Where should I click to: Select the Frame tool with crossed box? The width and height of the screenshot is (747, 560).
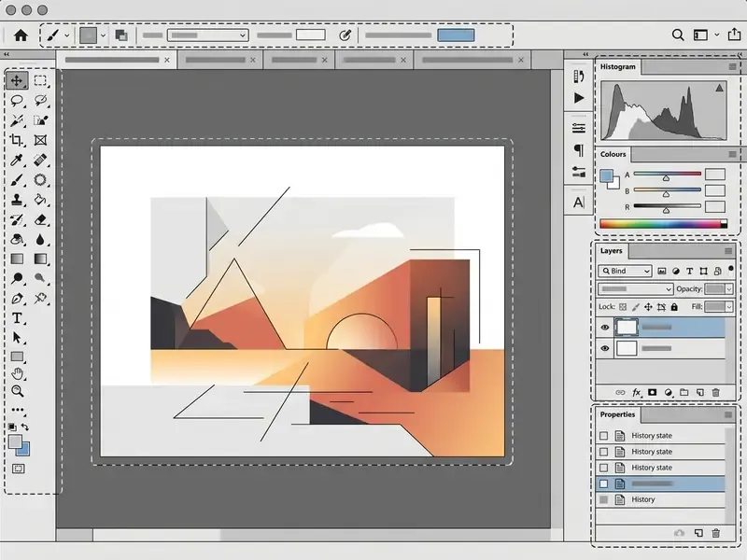(40, 140)
